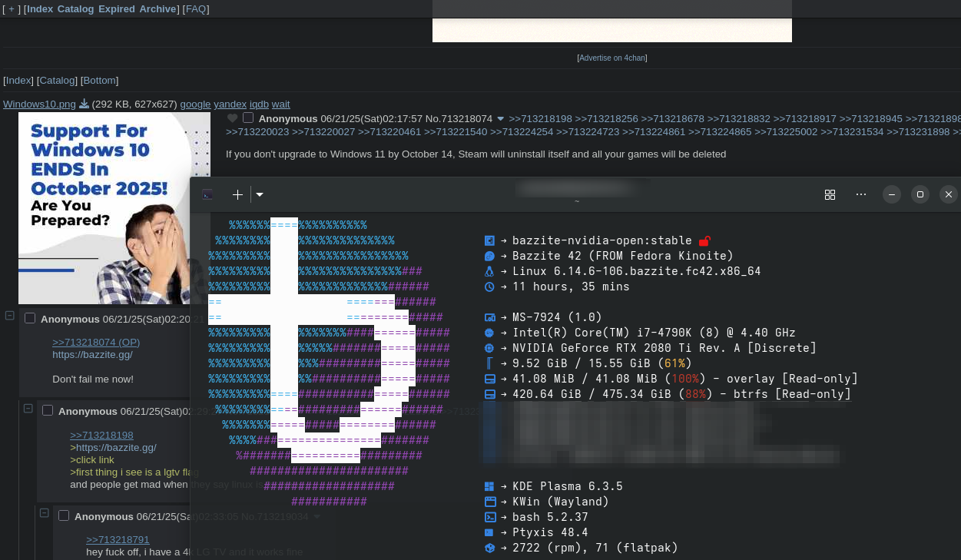Screen dimensions: 961x560
Task: Click terminal line 'bash 5.2.37'
Action: tap(550, 517)
